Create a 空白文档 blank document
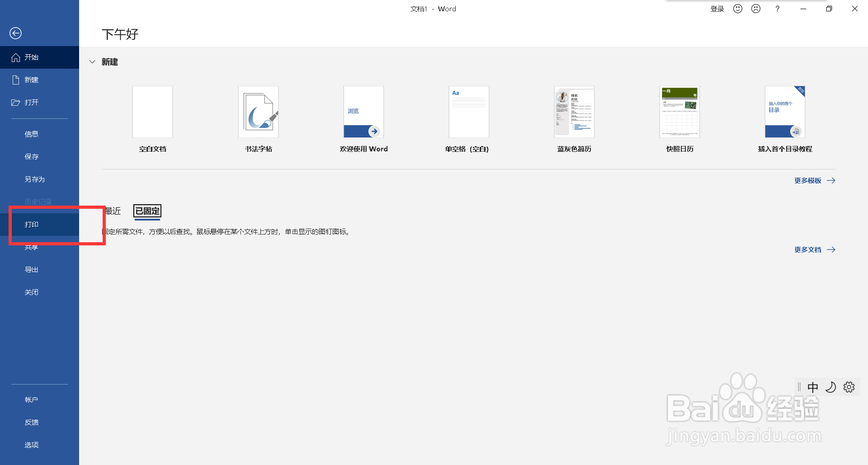 click(153, 119)
